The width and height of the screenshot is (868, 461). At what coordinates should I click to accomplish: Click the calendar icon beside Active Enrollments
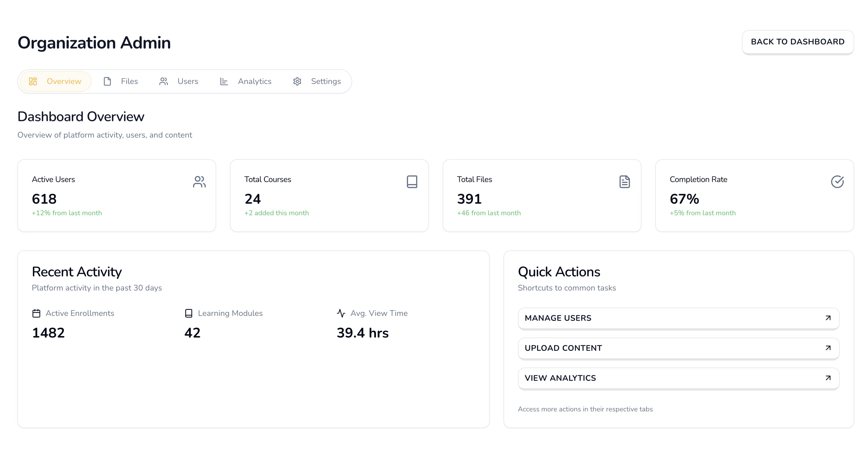[x=36, y=313]
